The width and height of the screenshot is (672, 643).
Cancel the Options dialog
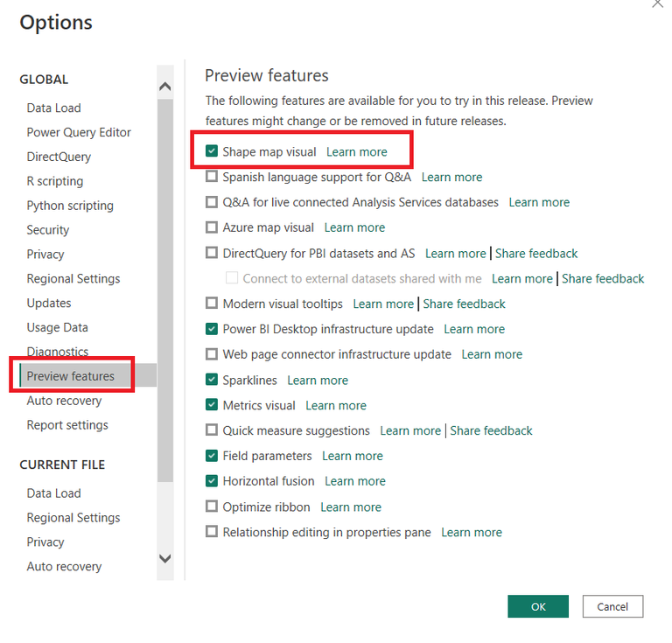(x=612, y=606)
